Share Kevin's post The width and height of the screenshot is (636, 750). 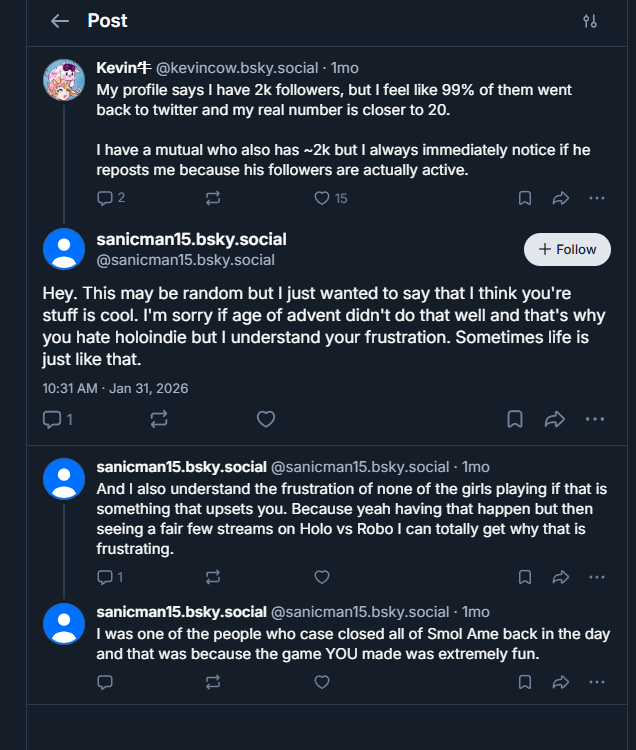coord(561,198)
